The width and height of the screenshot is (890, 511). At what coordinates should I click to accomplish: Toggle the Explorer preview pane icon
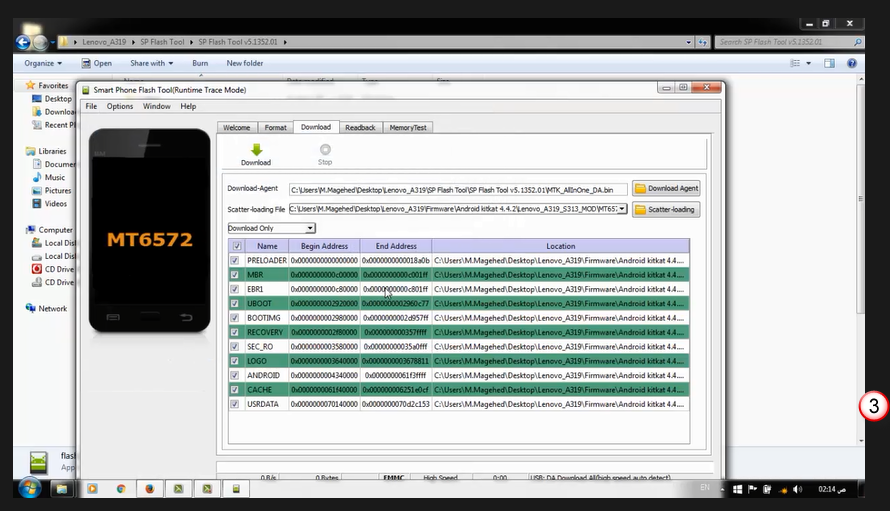click(x=829, y=63)
